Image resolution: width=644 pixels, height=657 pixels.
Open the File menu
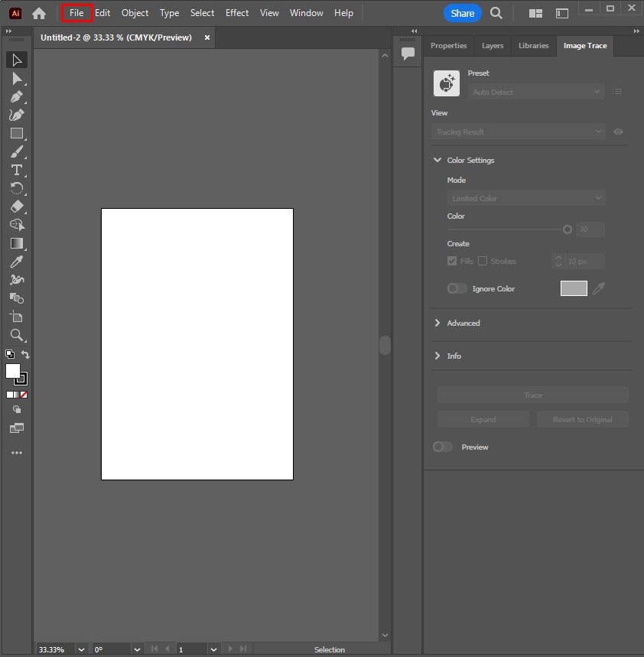76,13
